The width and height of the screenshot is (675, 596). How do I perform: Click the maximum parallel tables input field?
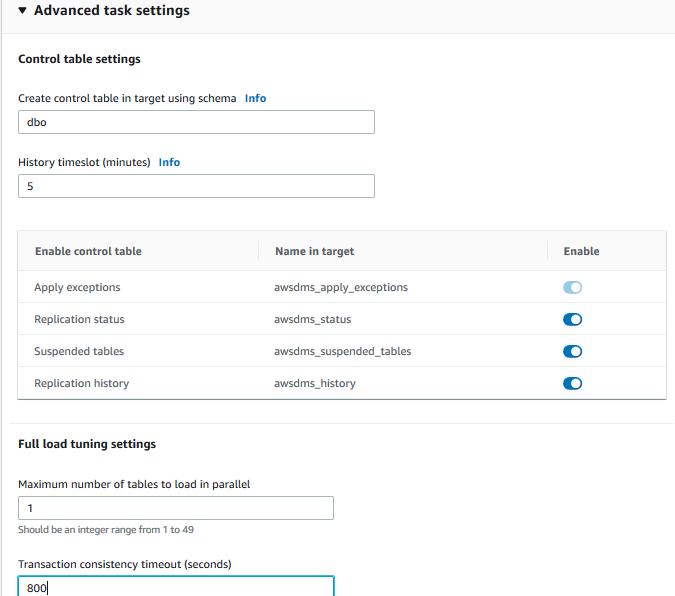(176, 509)
